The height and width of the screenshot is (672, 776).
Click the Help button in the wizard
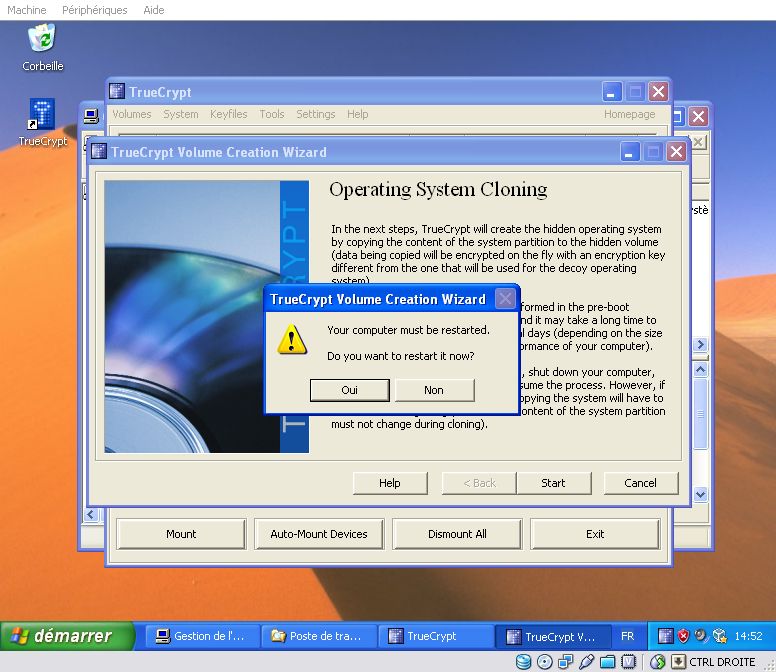coord(390,483)
